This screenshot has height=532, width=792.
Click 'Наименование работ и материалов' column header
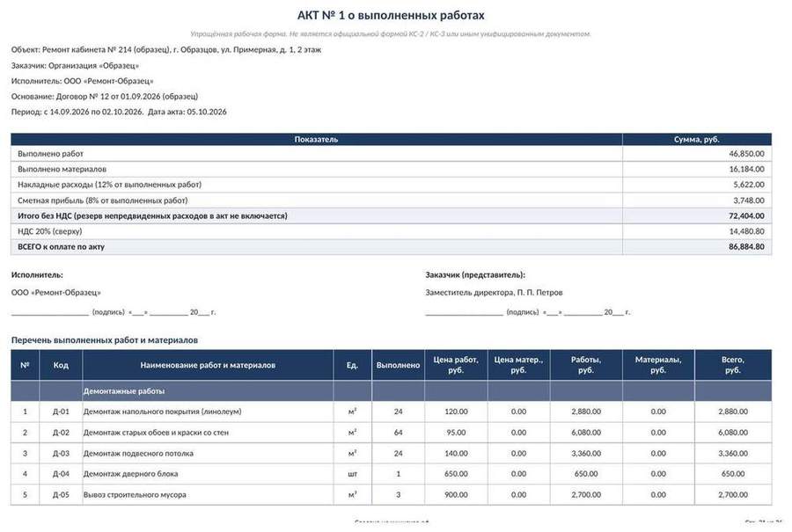pos(208,365)
